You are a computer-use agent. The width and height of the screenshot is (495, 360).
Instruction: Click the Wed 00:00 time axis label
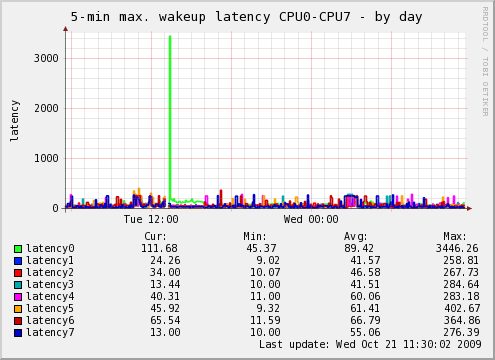point(311,219)
